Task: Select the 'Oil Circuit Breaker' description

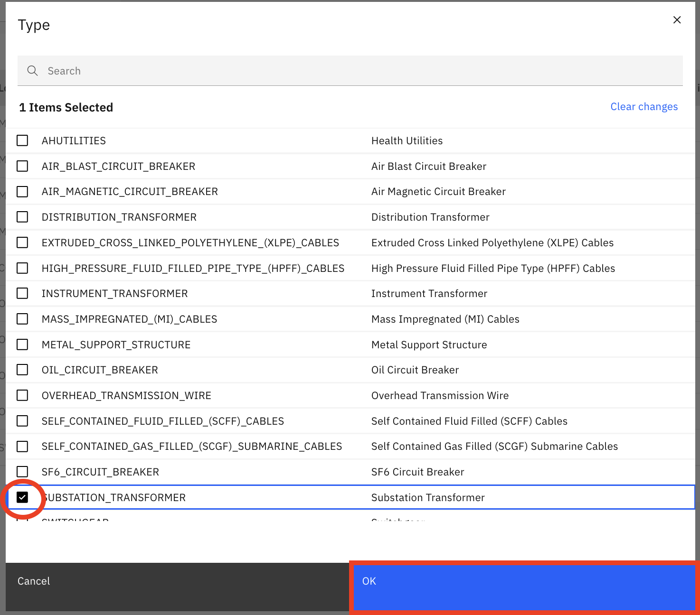Action: [415, 370]
